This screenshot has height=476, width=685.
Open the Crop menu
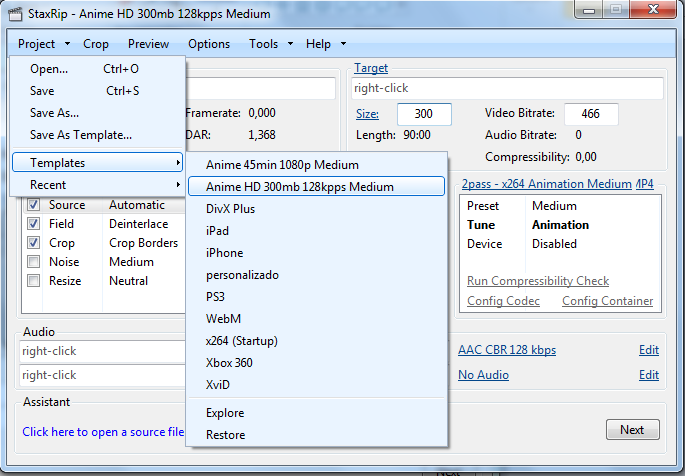(x=96, y=44)
